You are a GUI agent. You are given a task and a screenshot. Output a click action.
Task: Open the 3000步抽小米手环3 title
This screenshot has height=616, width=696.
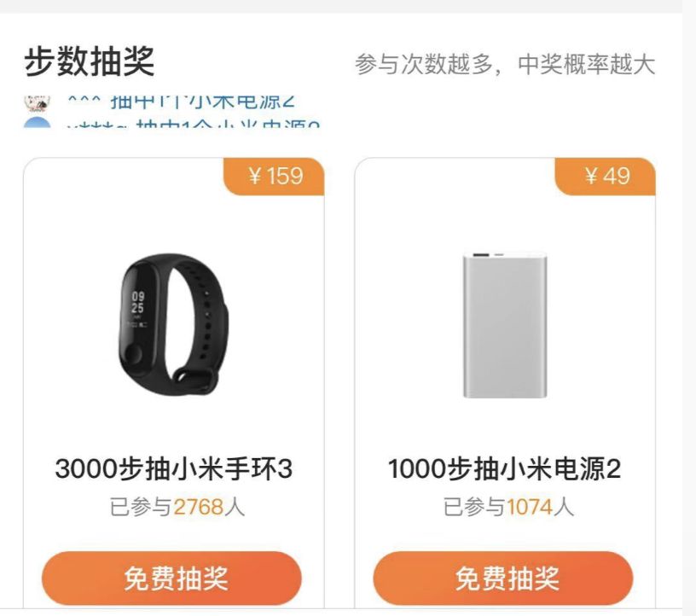(x=173, y=468)
